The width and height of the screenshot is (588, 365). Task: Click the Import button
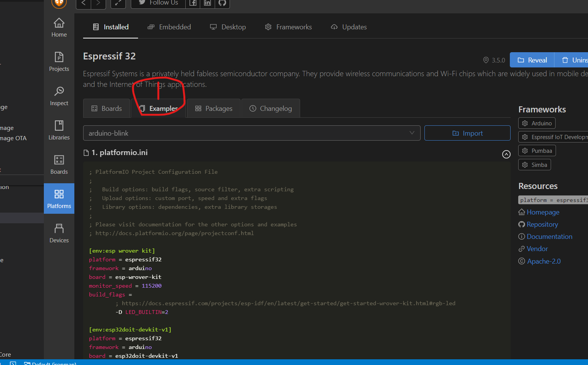coord(467,133)
